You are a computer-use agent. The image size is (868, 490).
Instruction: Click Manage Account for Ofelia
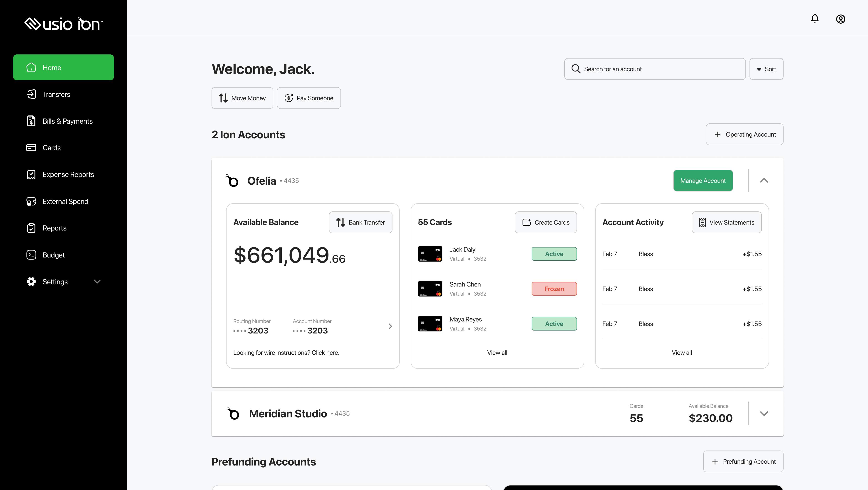point(703,181)
